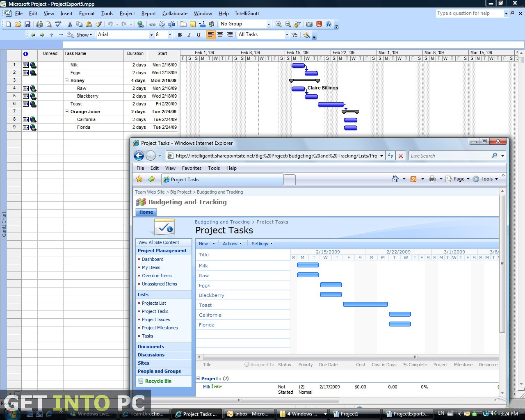Image resolution: width=525 pixels, height=420 pixels.
Task: Click the Zoom Out magnifier icon
Action: pyautogui.click(x=288, y=24)
